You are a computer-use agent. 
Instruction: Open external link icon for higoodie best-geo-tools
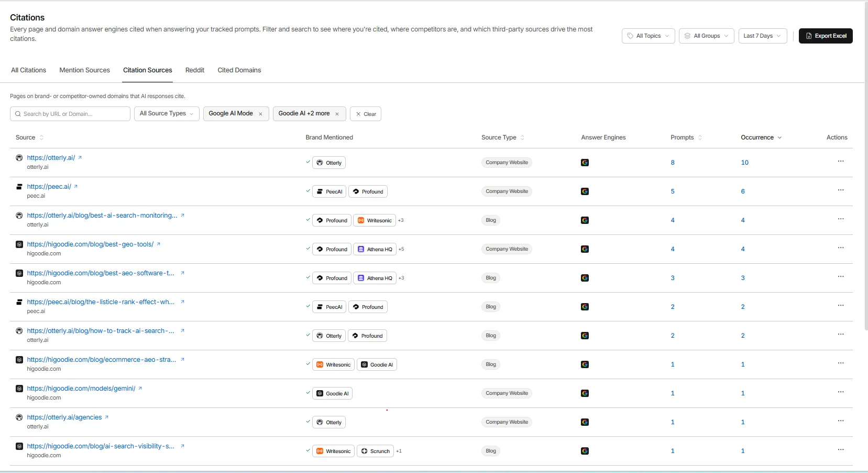[158, 244]
